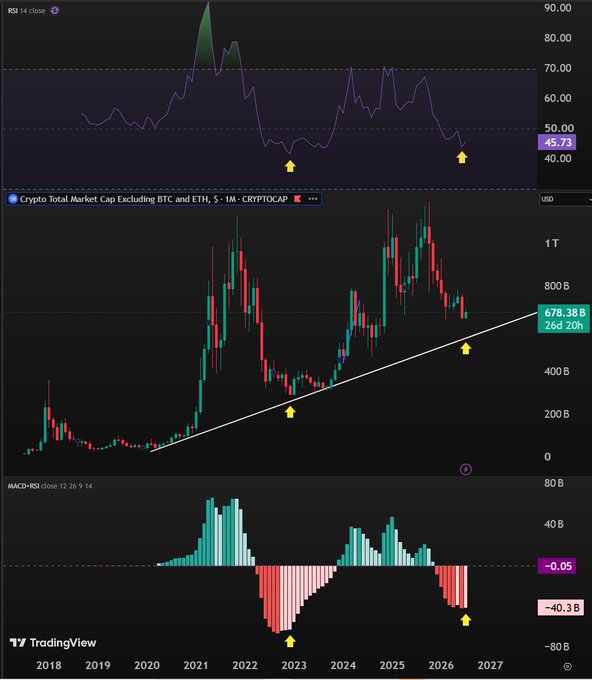Click the 45.73 RSI value label
Screen dimensions: 592x680
point(557,142)
